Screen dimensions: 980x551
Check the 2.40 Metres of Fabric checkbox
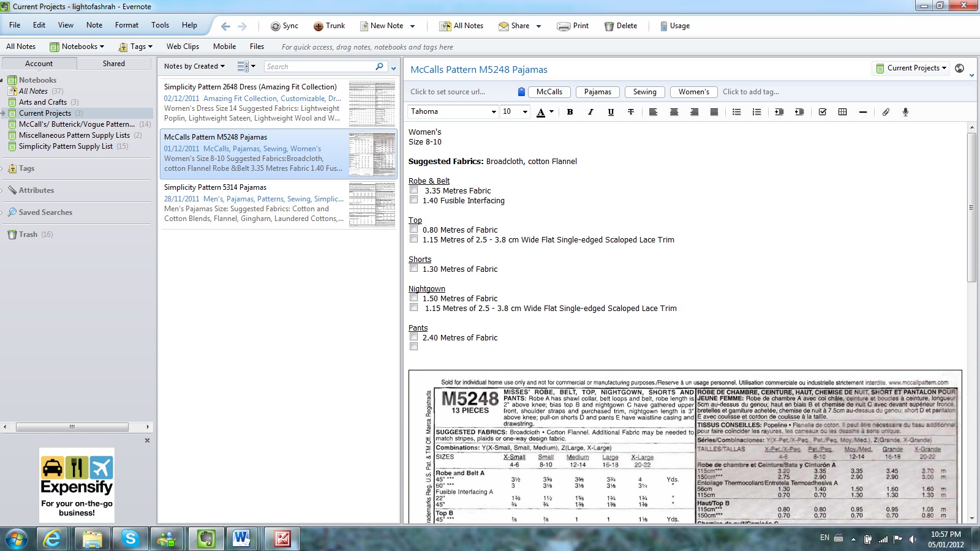click(x=414, y=337)
